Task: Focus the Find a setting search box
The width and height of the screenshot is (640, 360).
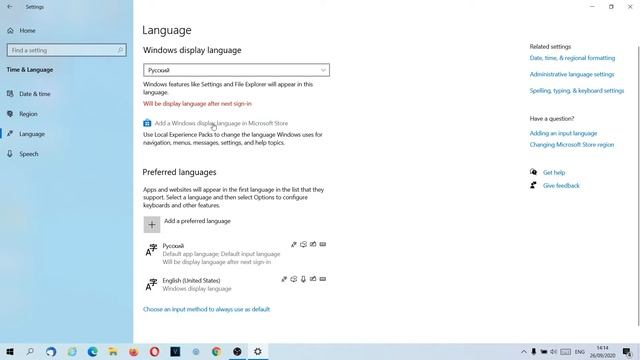Action: click(67, 50)
